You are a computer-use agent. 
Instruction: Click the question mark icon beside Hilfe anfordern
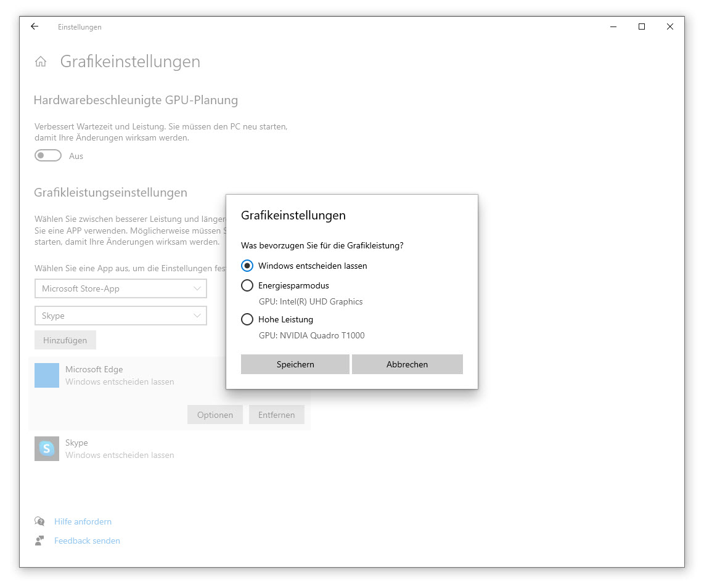pos(39,521)
